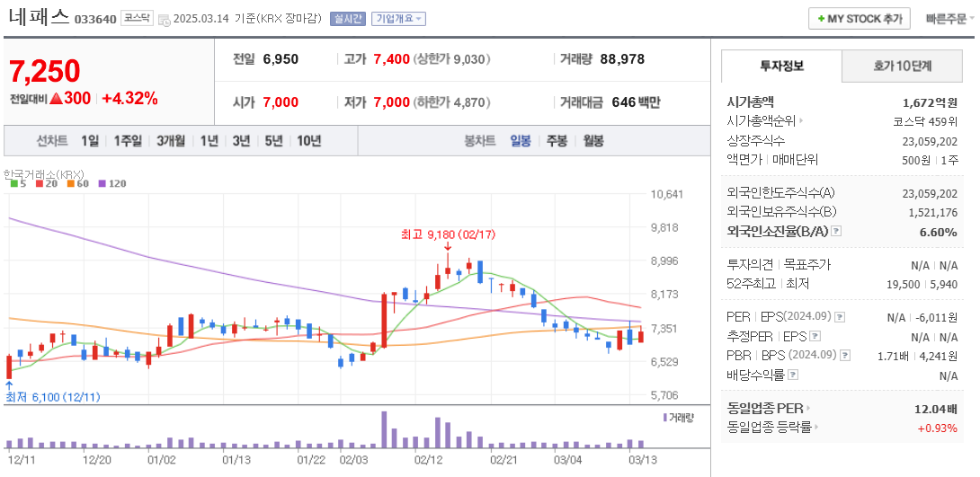Click the 전일 value 6,950
The image size is (980, 477).
point(281,60)
